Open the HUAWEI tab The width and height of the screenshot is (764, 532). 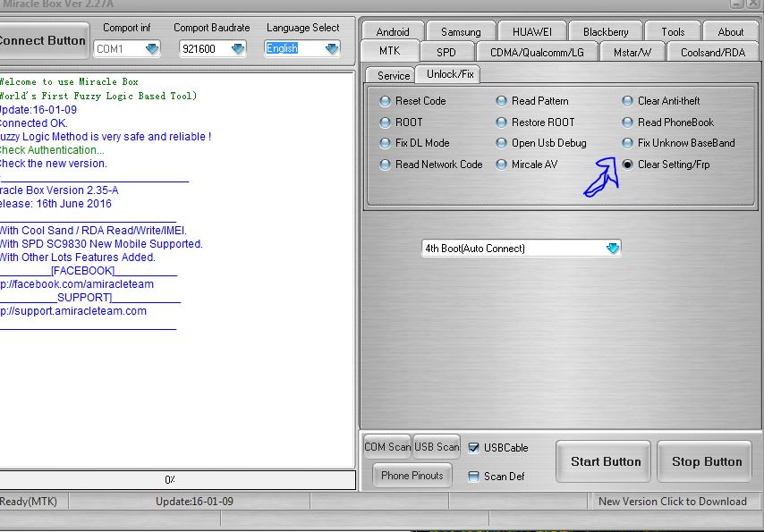[x=532, y=31]
